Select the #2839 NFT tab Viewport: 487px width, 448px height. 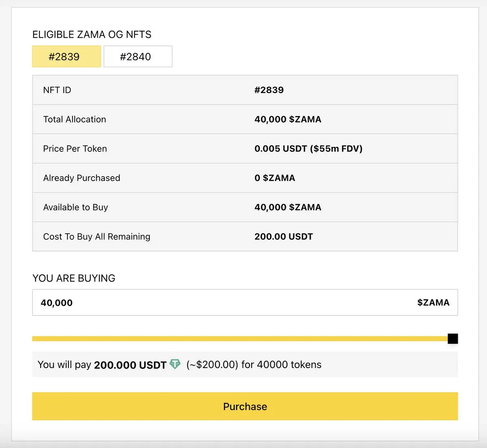67,56
